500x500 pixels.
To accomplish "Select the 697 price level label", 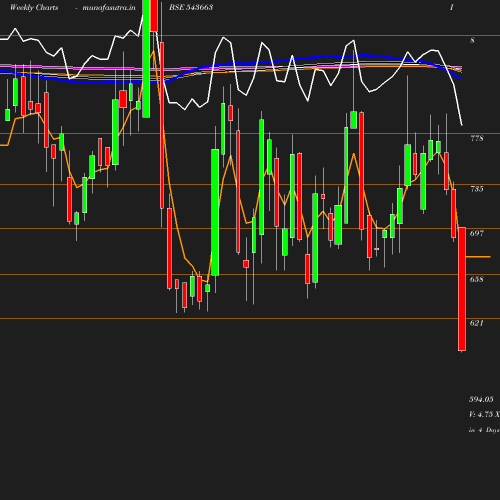I will point(477,233).
